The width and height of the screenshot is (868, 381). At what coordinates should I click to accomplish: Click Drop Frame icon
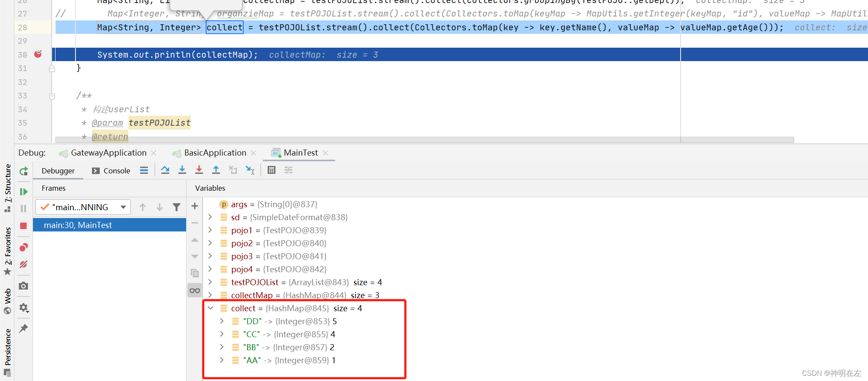point(233,170)
